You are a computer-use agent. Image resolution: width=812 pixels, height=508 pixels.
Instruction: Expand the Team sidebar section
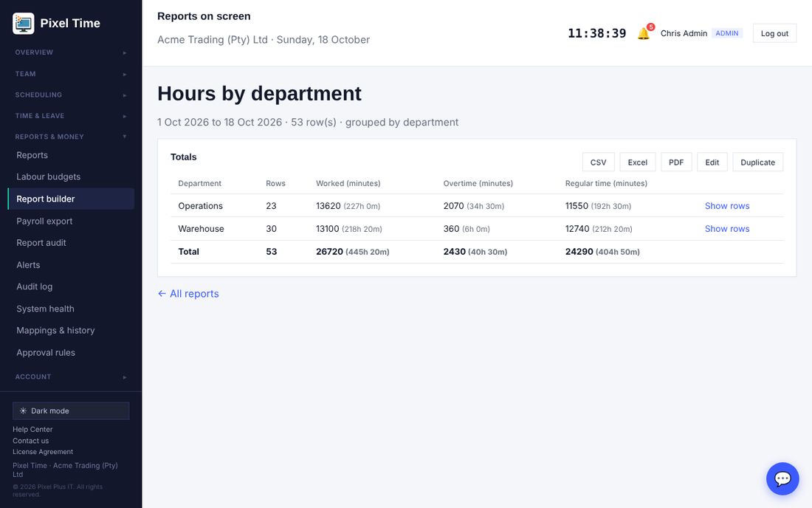coord(71,74)
